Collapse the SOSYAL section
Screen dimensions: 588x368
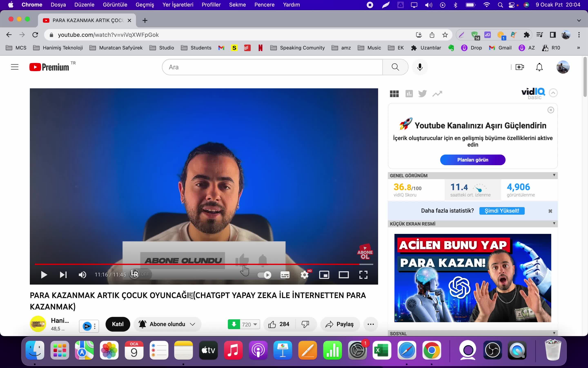tap(554, 333)
